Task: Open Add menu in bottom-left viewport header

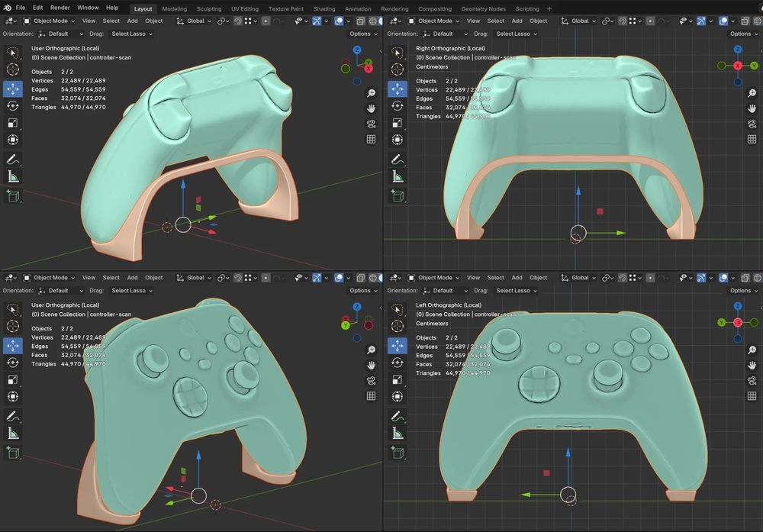Action: point(132,277)
